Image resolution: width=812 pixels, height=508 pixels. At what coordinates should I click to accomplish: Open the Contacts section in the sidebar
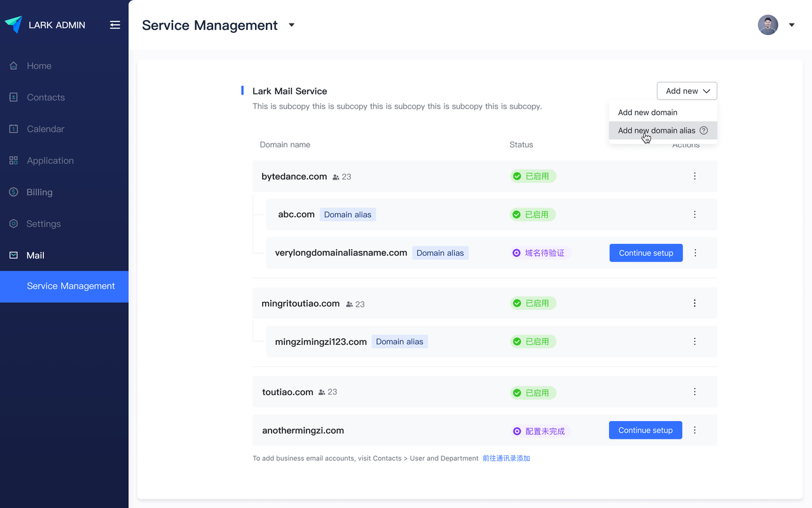click(46, 97)
